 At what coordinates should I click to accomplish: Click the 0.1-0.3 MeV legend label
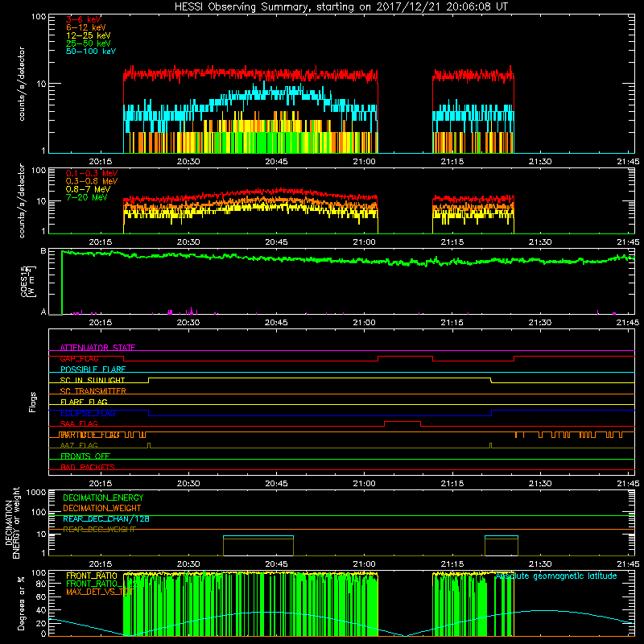[92, 173]
